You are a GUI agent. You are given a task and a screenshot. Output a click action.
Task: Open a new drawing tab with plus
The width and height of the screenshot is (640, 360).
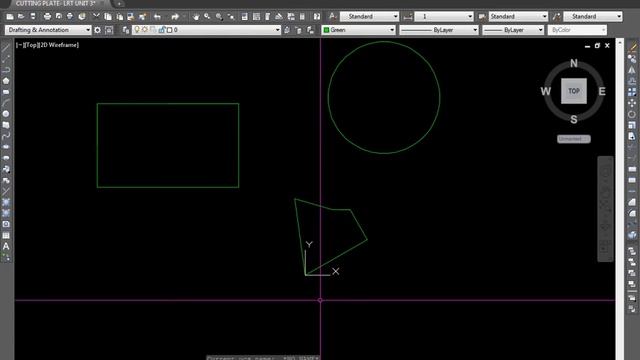click(119, 4)
